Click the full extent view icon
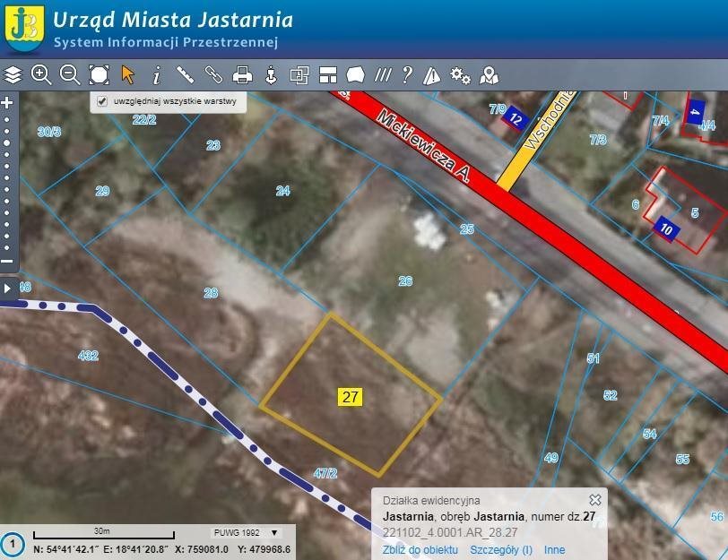Screen dimensions: 728x560 [x=99, y=74]
